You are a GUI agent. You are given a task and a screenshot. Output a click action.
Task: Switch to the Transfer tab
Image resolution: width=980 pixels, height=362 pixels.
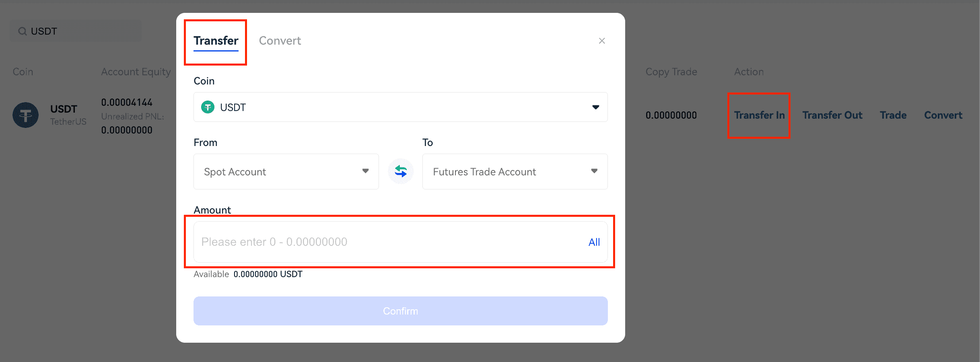pyautogui.click(x=216, y=41)
